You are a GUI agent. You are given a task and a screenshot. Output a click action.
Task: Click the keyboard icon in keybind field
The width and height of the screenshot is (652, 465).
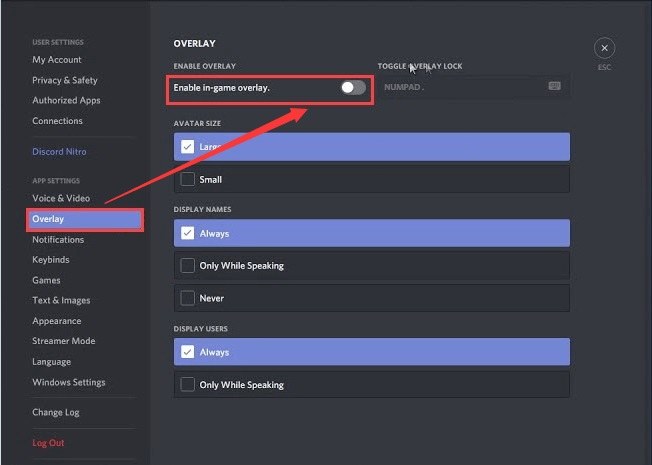click(x=555, y=87)
